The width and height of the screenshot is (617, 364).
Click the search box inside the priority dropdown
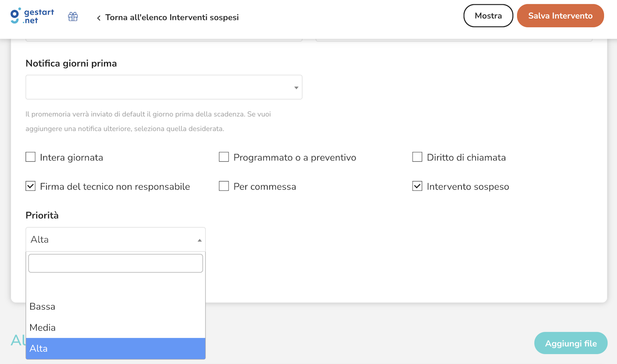click(116, 263)
